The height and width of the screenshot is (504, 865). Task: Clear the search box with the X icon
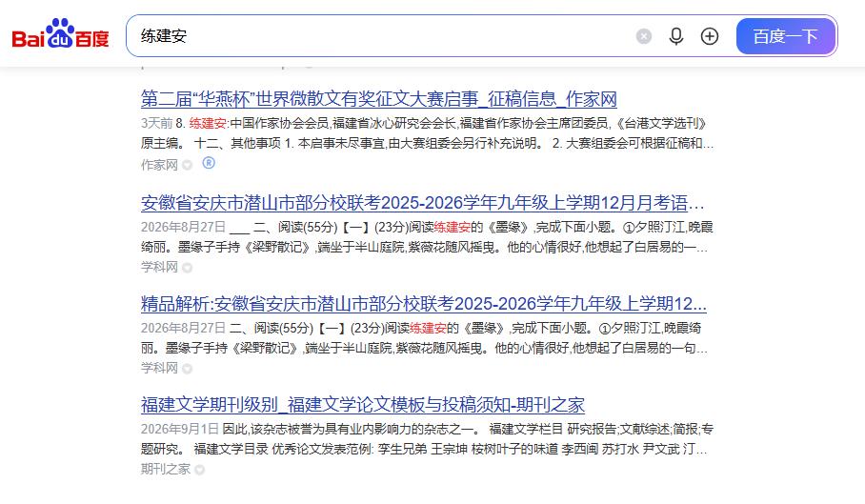tap(644, 36)
